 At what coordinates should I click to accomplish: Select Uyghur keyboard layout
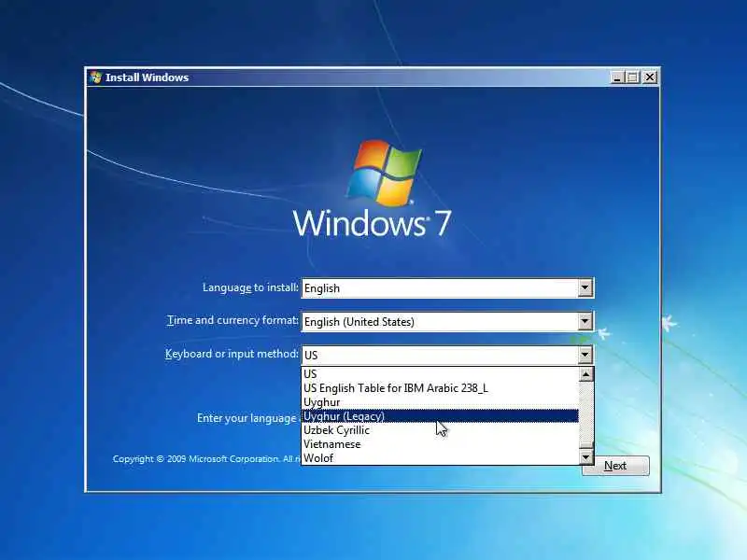[440, 402]
